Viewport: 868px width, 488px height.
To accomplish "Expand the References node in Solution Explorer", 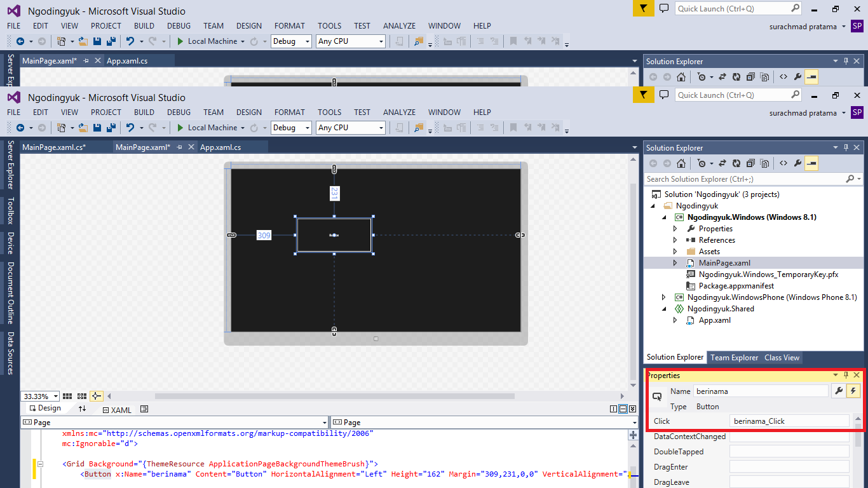I will pyautogui.click(x=675, y=240).
